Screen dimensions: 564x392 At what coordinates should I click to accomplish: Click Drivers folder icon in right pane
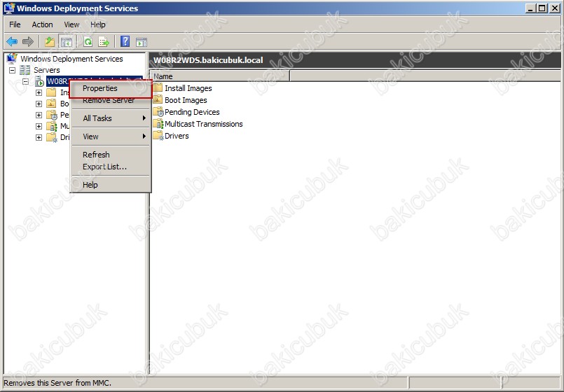coord(158,136)
